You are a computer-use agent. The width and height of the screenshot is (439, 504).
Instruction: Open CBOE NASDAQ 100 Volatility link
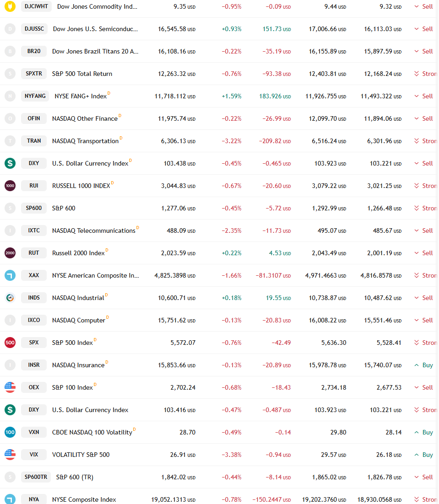[x=92, y=432]
